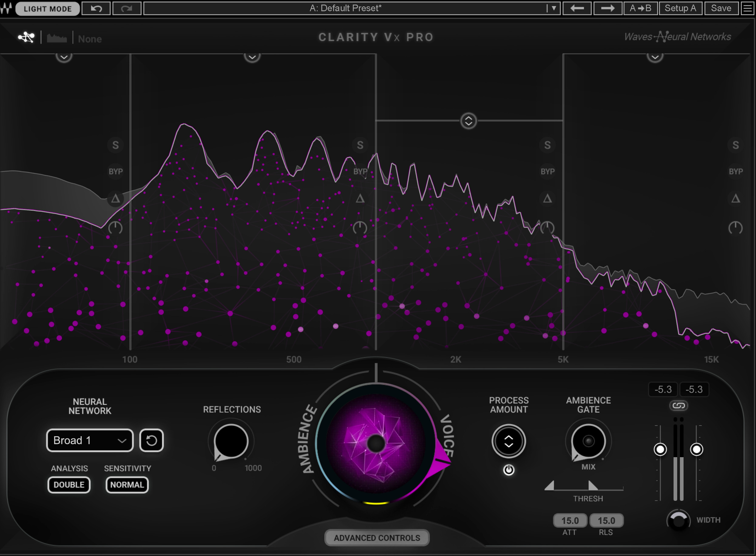Click the left threshold triangle marker
The image size is (756, 556).
tap(550, 485)
